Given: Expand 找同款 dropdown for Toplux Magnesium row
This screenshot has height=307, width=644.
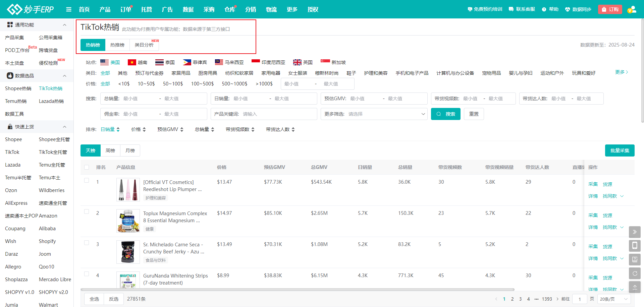Looking at the screenshot, I should click(613, 227).
